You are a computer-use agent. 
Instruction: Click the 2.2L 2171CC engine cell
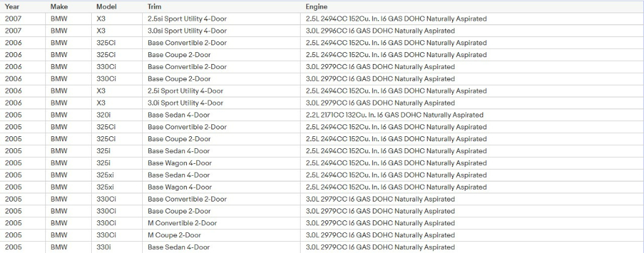[394, 115]
